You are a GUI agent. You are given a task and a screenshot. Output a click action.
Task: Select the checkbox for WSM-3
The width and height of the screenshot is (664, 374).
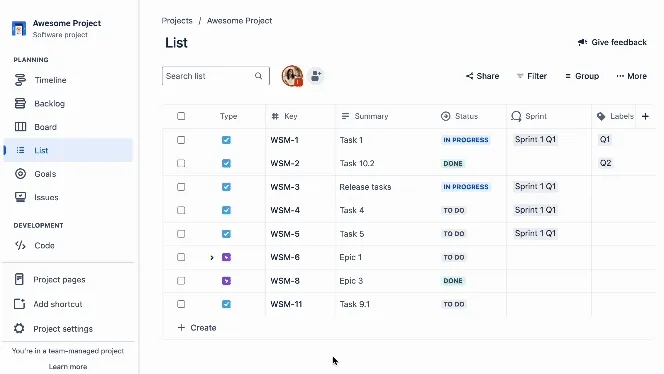coord(181,187)
